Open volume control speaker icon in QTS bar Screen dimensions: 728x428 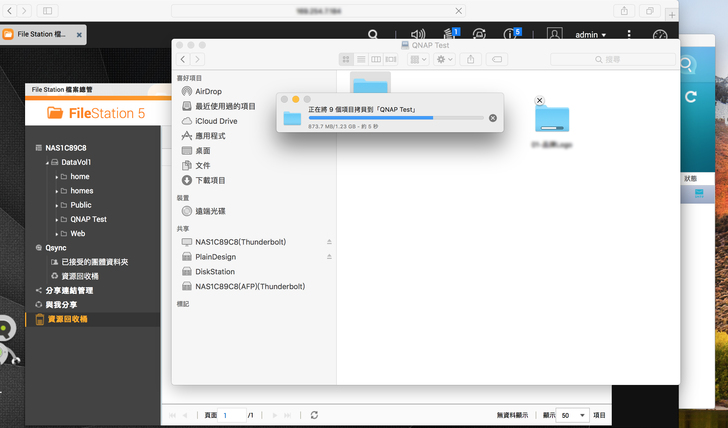pos(417,34)
